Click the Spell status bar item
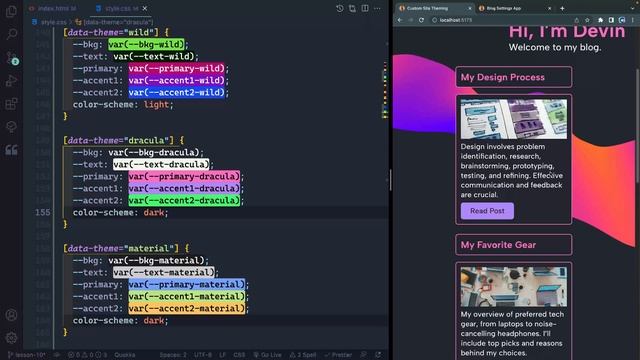 pos(303,355)
